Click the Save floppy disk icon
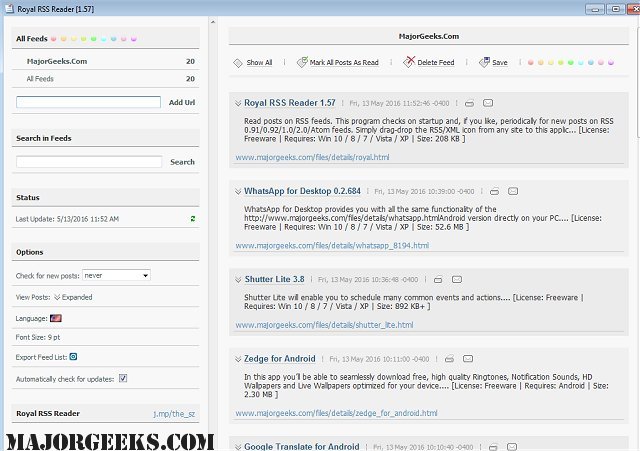This screenshot has height=451, width=640. (484, 62)
